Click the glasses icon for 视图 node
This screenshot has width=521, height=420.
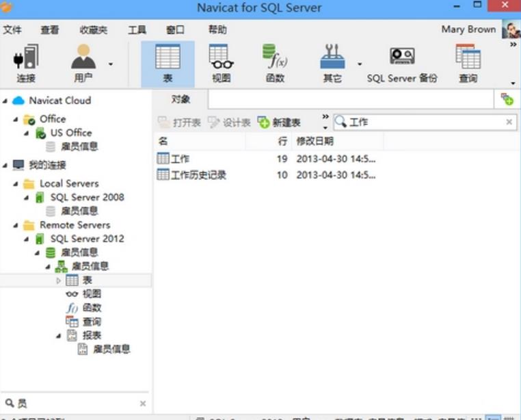click(x=72, y=294)
